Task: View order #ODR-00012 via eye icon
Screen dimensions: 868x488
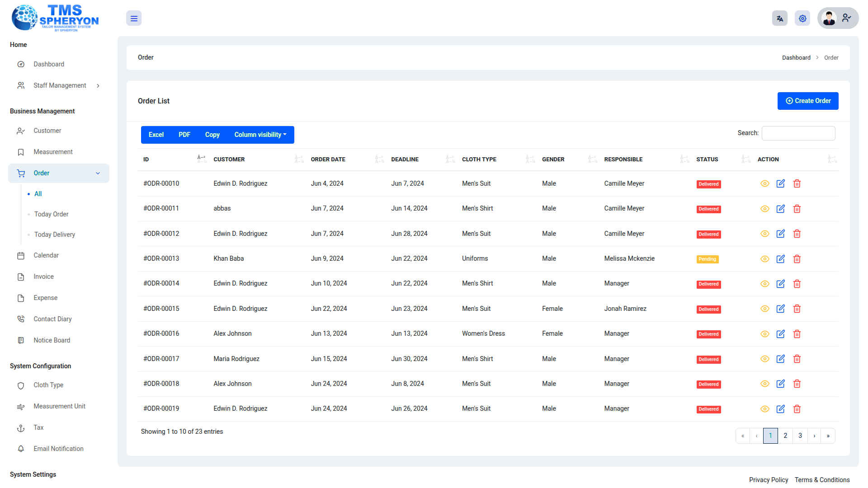Action: [765, 234]
